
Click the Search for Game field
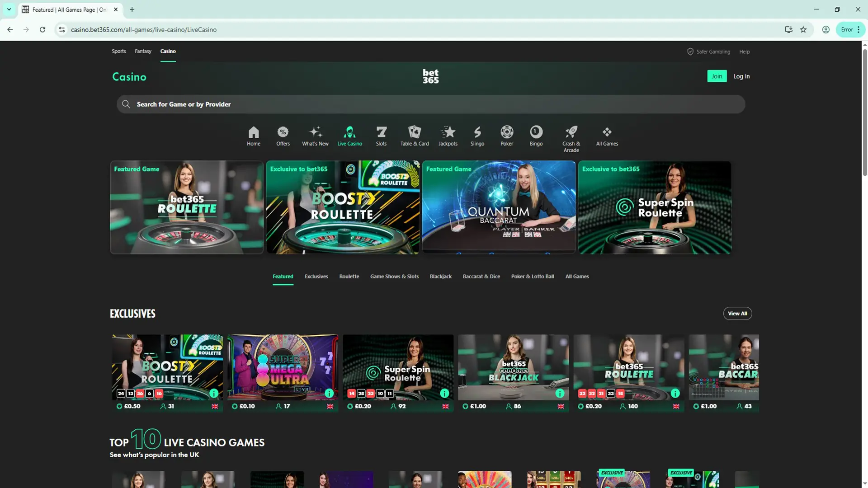[x=430, y=104]
